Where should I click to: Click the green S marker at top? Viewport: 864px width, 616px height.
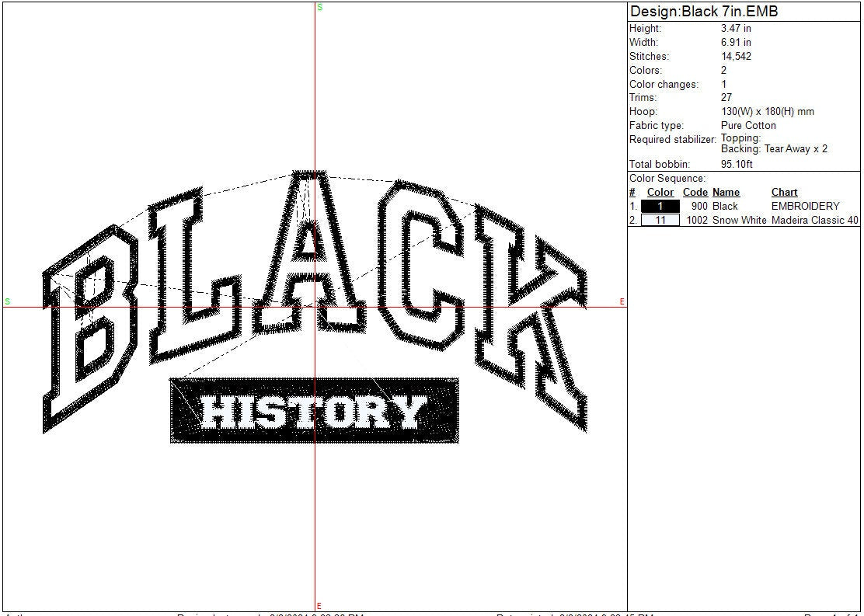pos(319,7)
